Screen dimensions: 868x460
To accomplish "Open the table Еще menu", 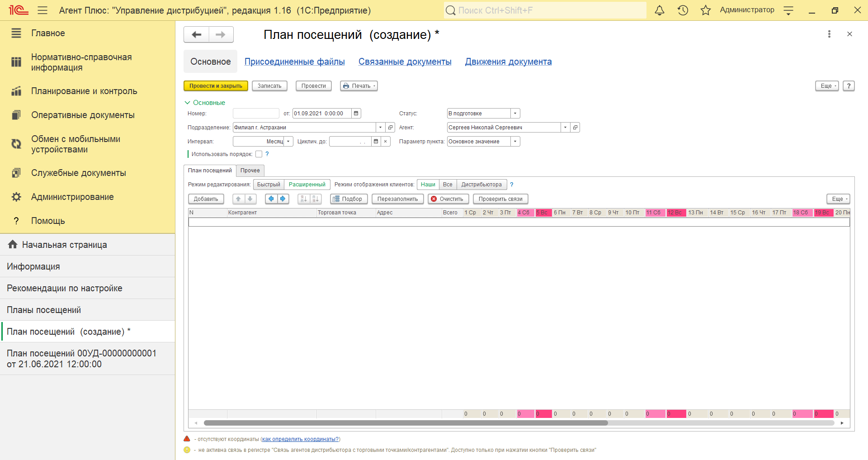I will tap(838, 199).
